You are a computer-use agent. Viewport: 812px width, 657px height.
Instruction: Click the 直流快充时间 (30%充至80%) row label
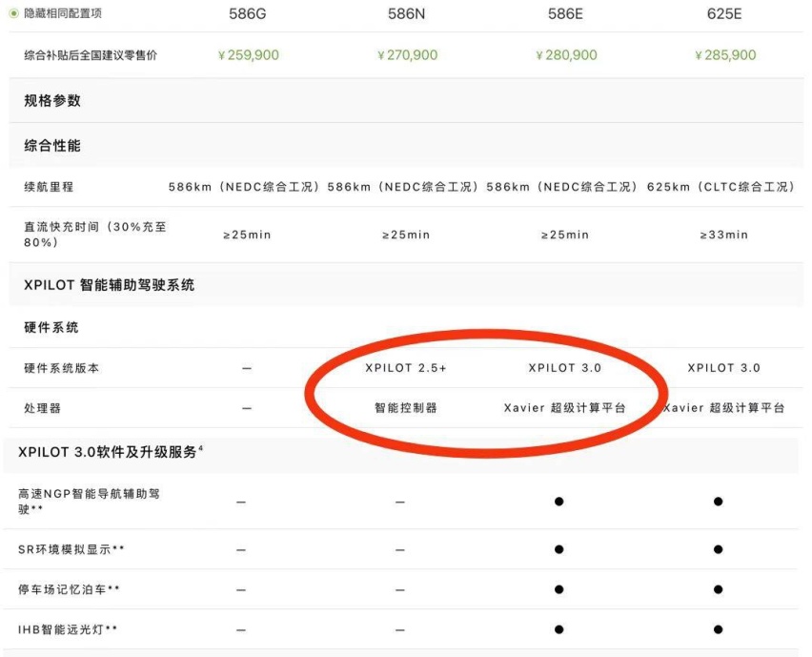[x=95, y=235]
